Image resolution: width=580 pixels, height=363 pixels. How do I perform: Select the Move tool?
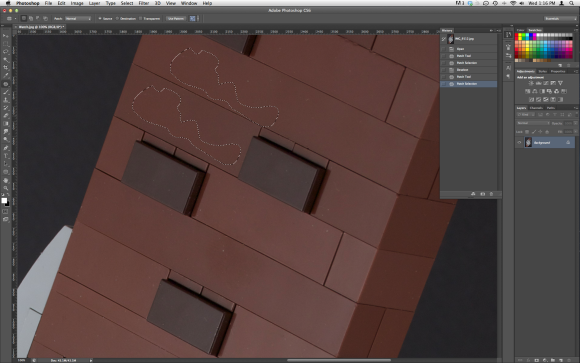pos(6,36)
